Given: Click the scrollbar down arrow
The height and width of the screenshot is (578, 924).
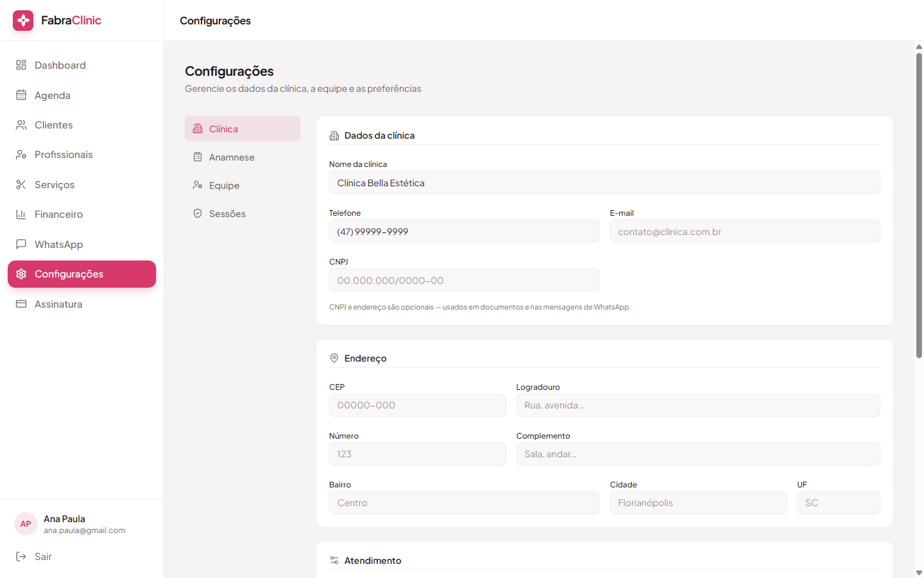Looking at the screenshot, I should click(919, 572).
